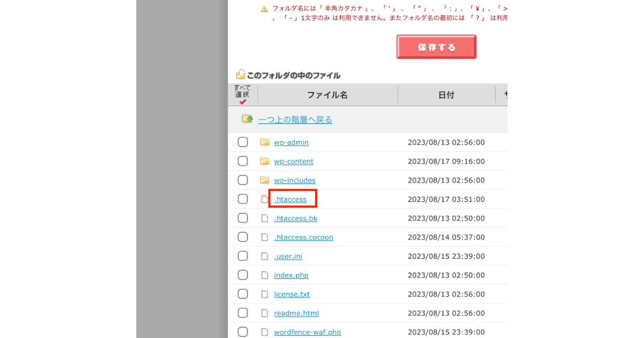Screen dimensions: 644x338
Task: Click the wp-includes folder icon
Action: pos(264,180)
